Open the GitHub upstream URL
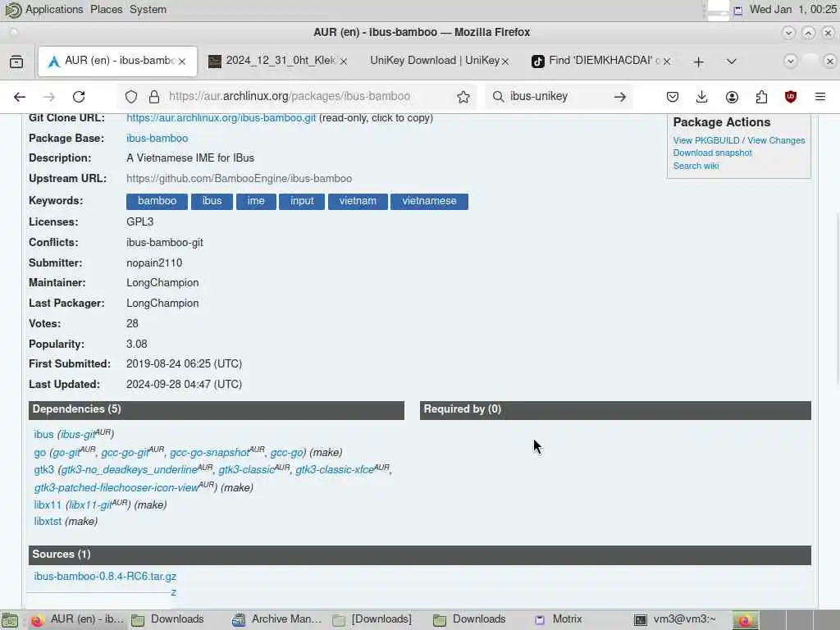The width and height of the screenshot is (840, 630). (239, 178)
